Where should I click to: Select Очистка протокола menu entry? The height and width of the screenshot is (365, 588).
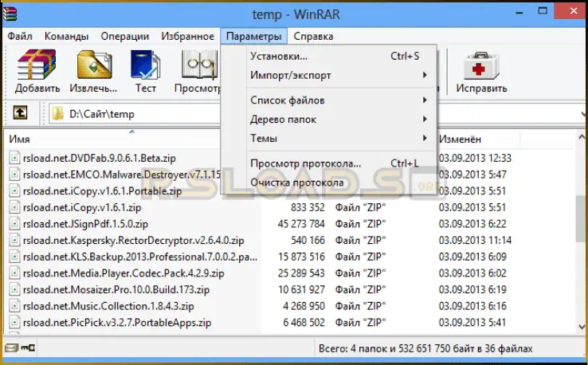pos(328,182)
